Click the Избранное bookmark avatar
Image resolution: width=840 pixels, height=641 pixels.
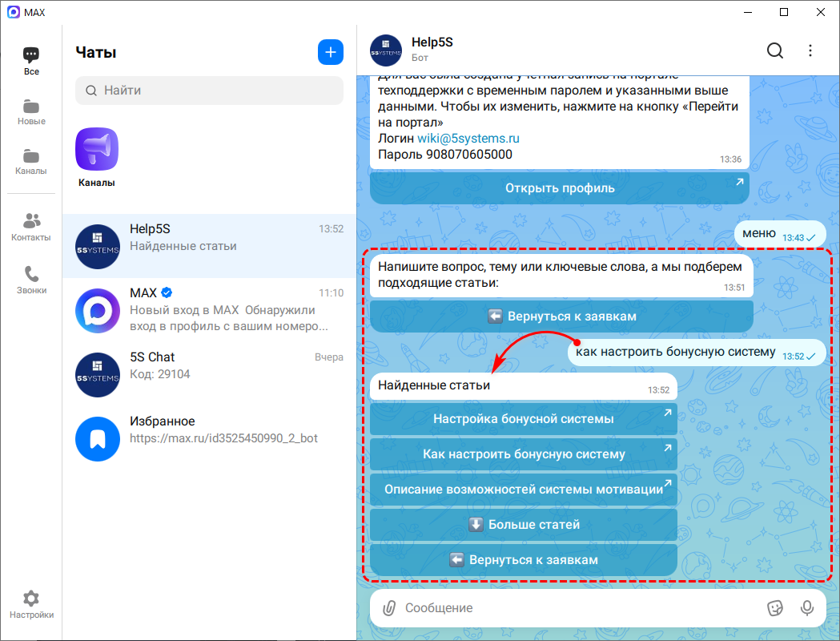98,438
